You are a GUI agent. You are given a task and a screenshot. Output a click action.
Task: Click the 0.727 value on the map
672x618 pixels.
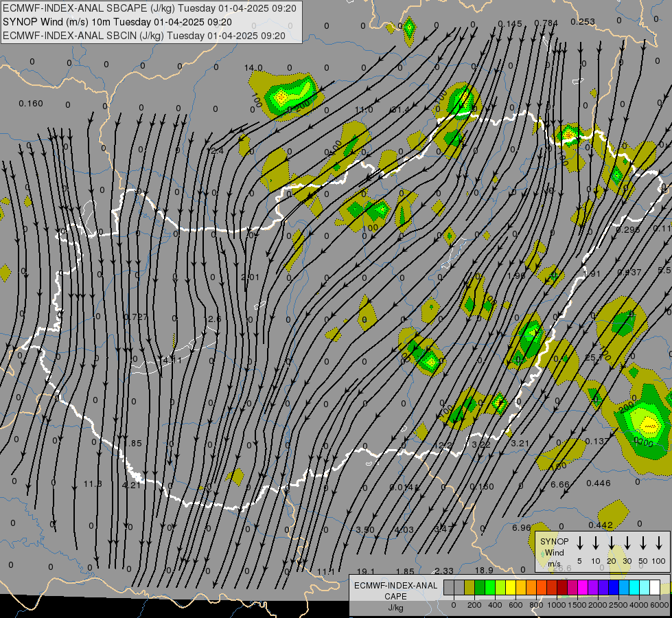coord(136,317)
